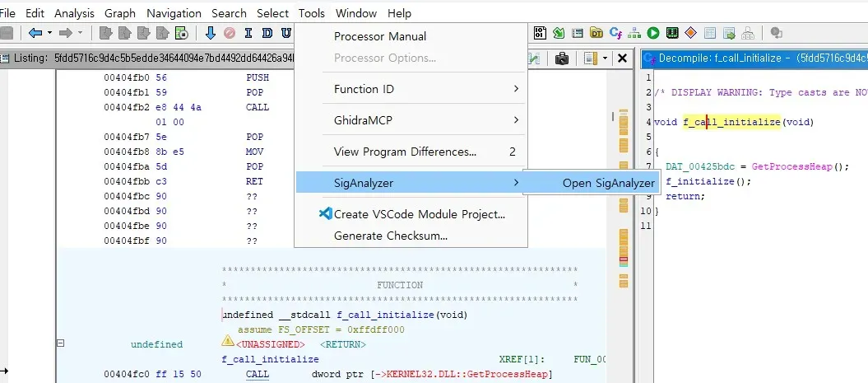The width and height of the screenshot is (868, 383).
Task: Click the bytes viewer binary icon
Action: pyautogui.click(x=540, y=34)
